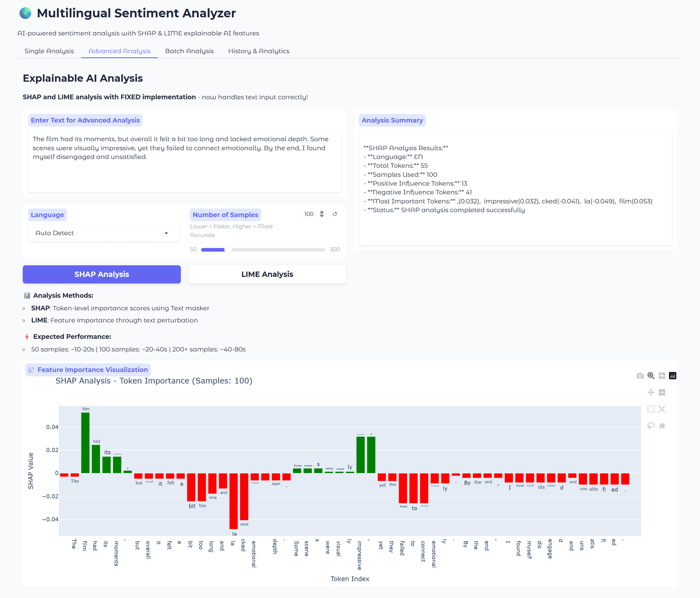700x598 pixels.
Task: Select the Box Select dotted square tool
Action: point(651,409)
